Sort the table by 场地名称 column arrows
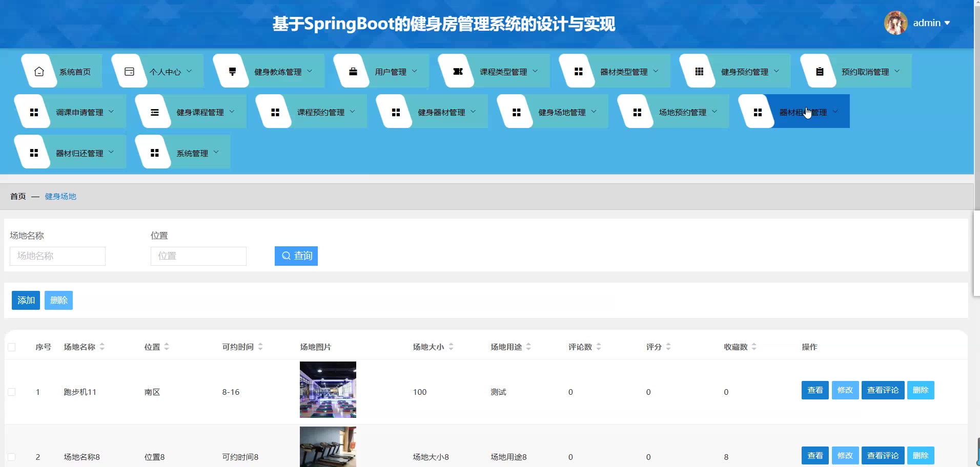This screenshot has height=467, width=980. 102,347
